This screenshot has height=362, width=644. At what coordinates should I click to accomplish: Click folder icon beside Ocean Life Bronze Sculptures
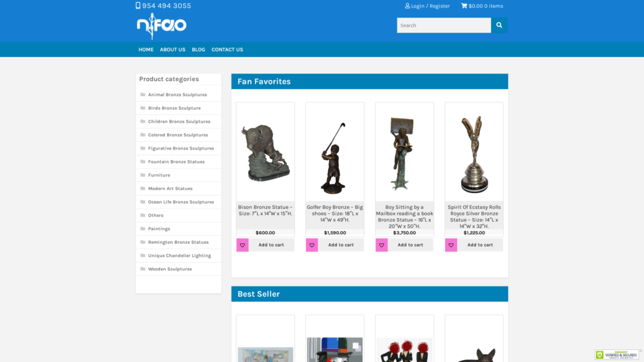[143, 202]
